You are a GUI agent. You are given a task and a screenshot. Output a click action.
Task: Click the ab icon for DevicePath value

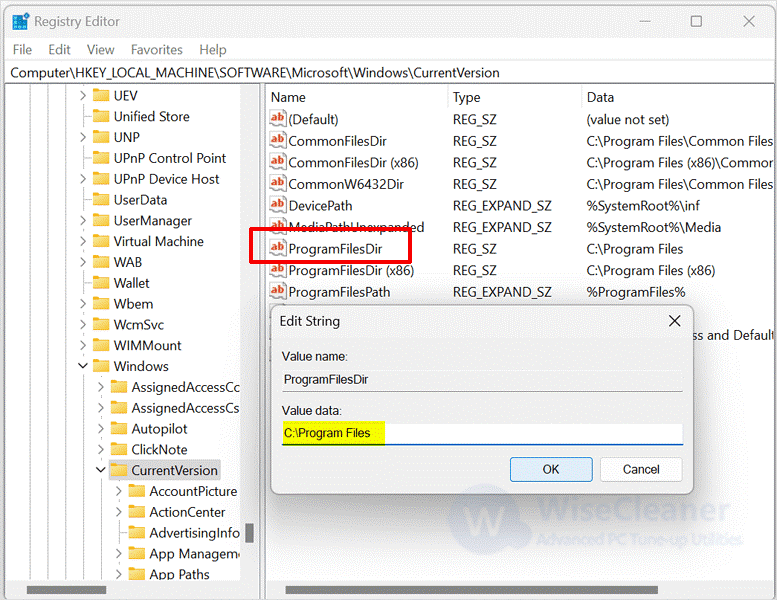pos(278,204)
